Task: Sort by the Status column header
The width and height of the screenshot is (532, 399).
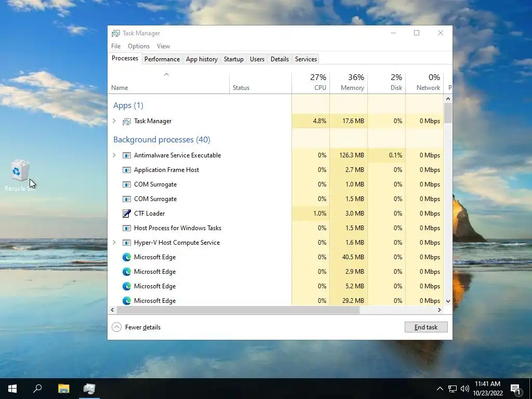Action: tap(260, 83)
